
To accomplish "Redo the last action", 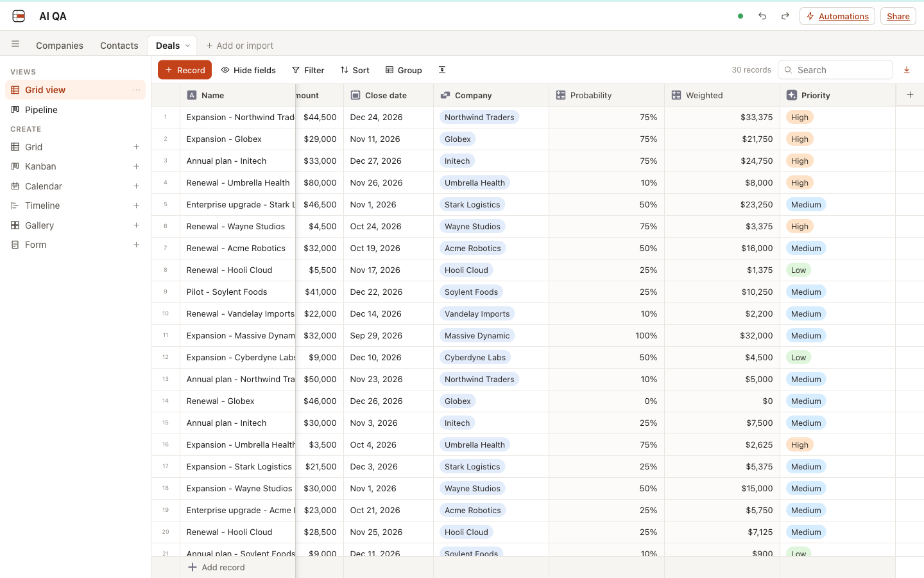I will (785, 16).
